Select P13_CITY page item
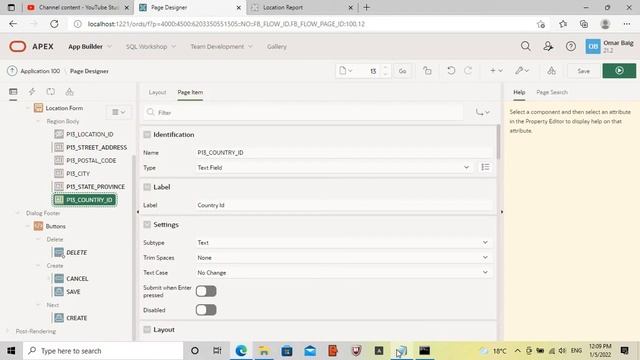640x360 pixels. [x=78, y=173]
